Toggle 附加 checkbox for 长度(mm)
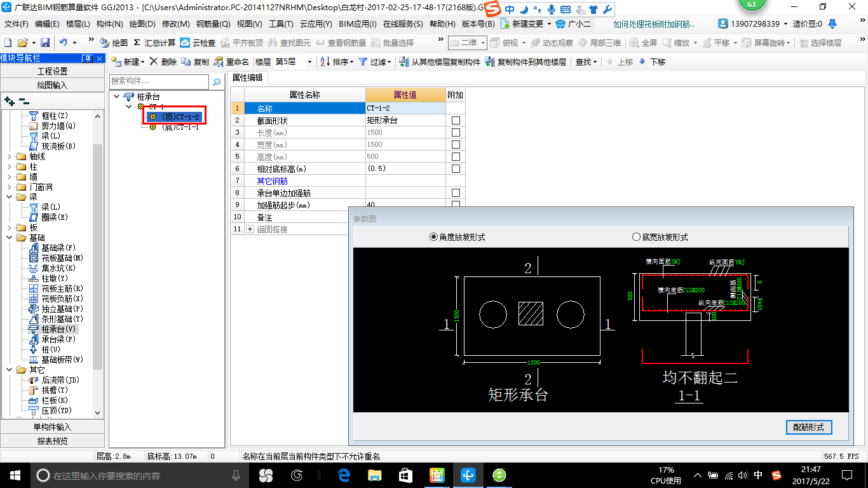The width and height of the screenshot is (868, 488). click(456, 133)
